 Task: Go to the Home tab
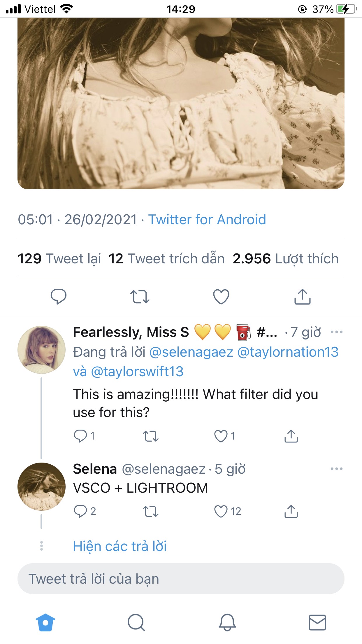pos(45,622)
